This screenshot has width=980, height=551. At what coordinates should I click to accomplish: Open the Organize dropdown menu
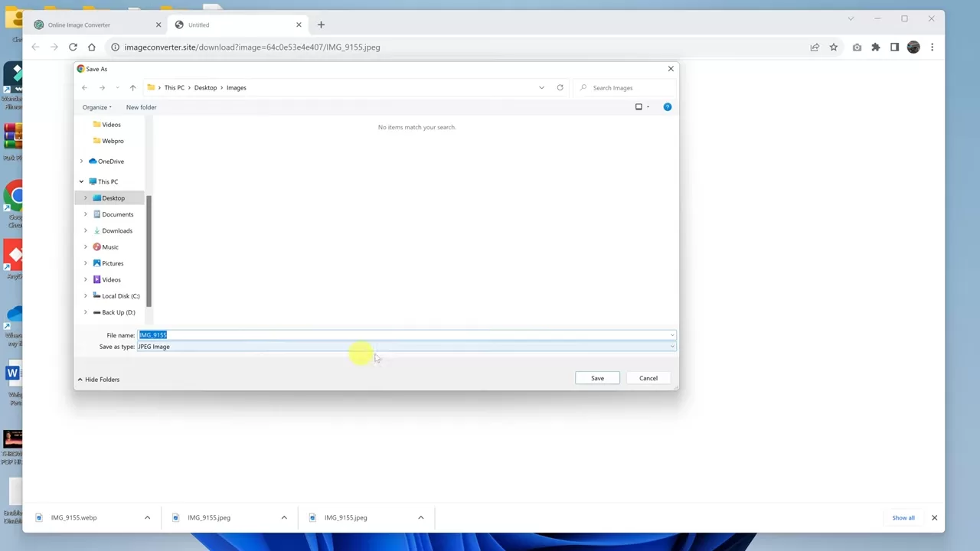click(x=97, y=107)
